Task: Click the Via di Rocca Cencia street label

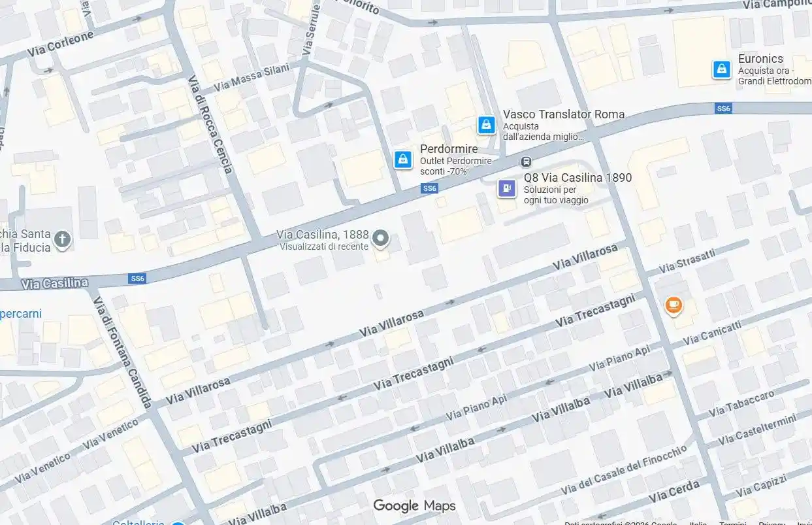Action: click(x=210, y=125)
